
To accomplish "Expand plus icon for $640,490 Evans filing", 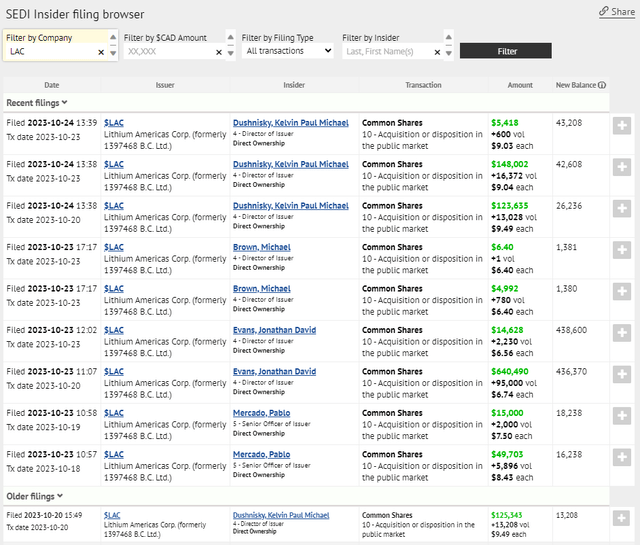I will (620, 374).
